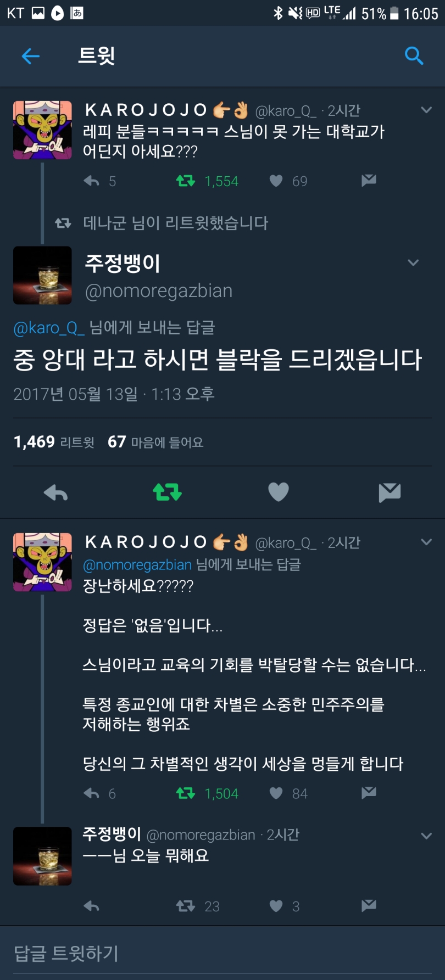Expand chevron on second KAROJOJO reply
Screen dimensions: 445x980
pos(426,542)
